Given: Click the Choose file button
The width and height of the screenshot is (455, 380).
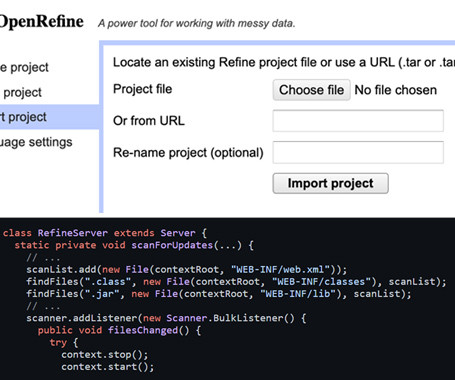Looking at the screenshot, I should point(311,90).
